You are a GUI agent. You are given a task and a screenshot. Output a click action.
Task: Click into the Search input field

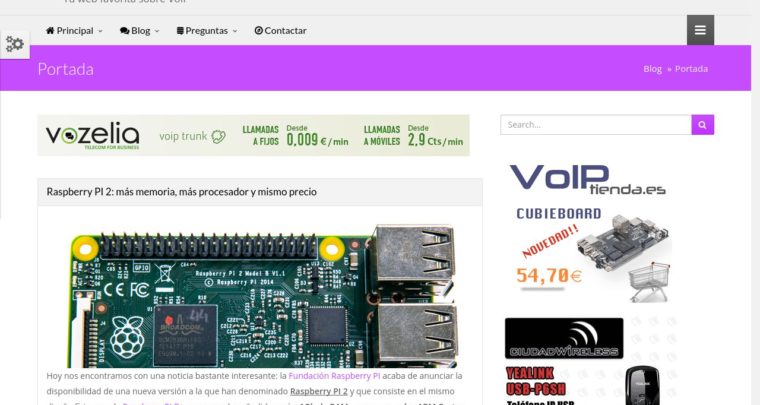tap(596, 125)
